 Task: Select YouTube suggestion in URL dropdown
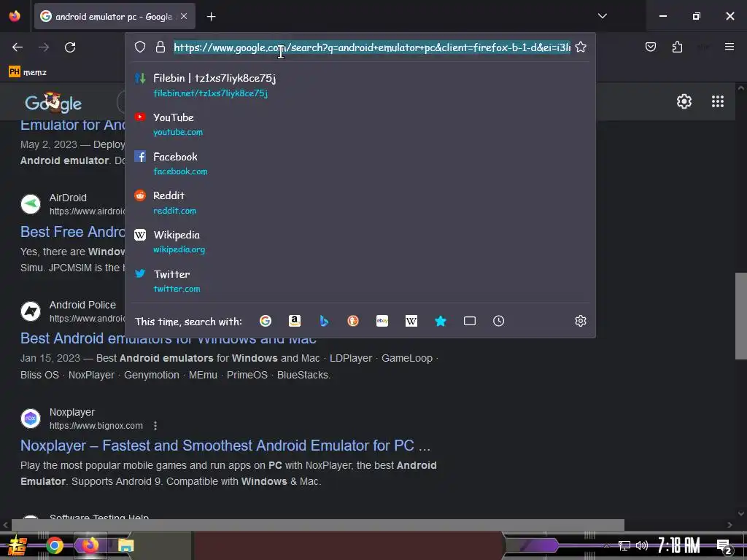click(x=360, y=124)
